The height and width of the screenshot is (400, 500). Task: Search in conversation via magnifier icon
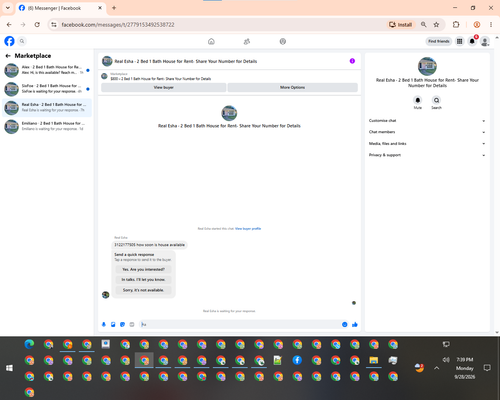[436, 100]
